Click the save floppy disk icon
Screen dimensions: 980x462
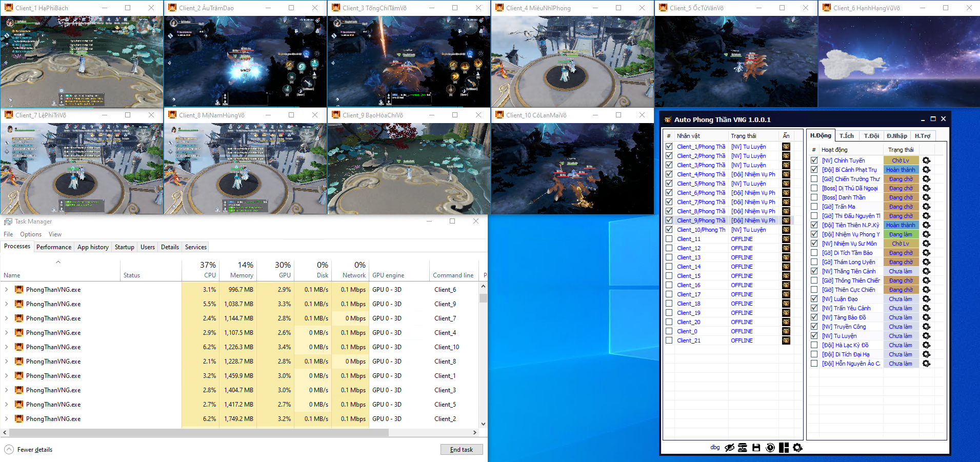coord(756,448)
